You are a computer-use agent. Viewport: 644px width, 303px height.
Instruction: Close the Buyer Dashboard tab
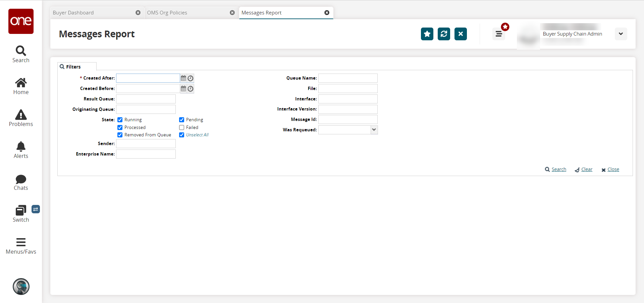click(138, 13)
